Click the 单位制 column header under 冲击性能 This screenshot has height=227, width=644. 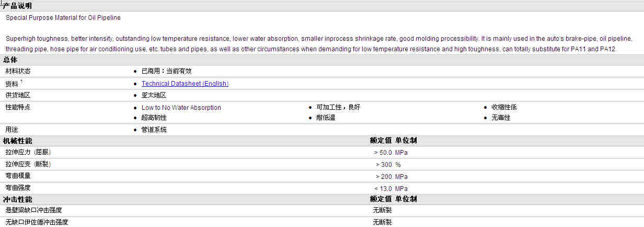click(x=406, y=199)
